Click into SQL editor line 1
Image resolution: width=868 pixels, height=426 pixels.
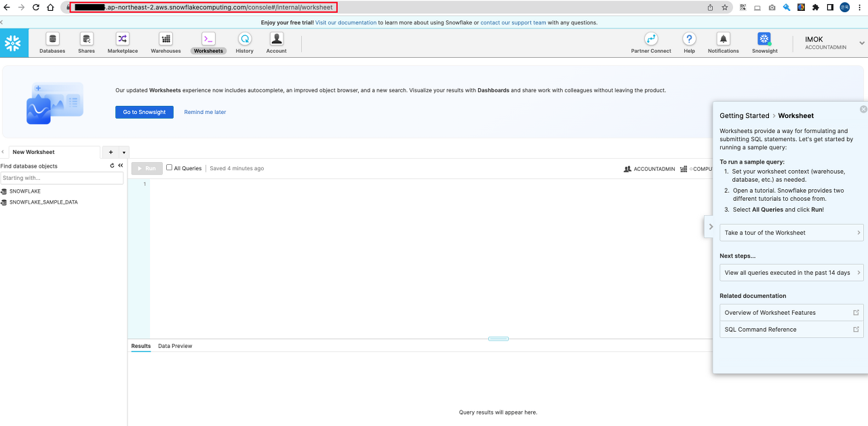click(431, 185)
